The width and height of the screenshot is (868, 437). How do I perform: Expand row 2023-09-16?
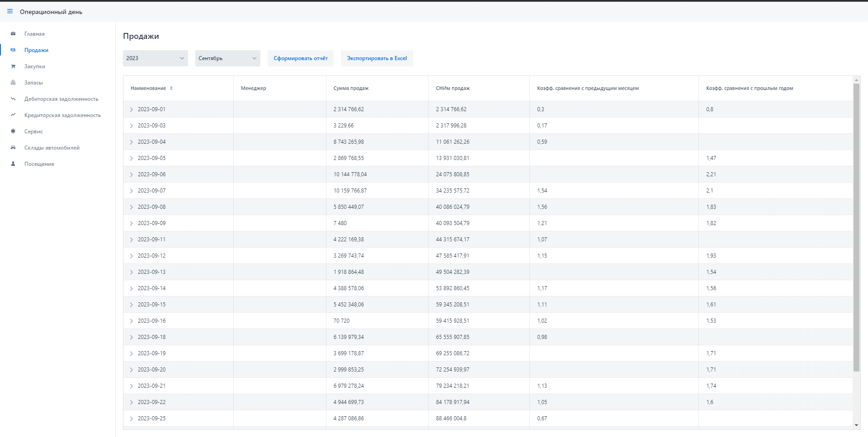click(x=132, y=321)
